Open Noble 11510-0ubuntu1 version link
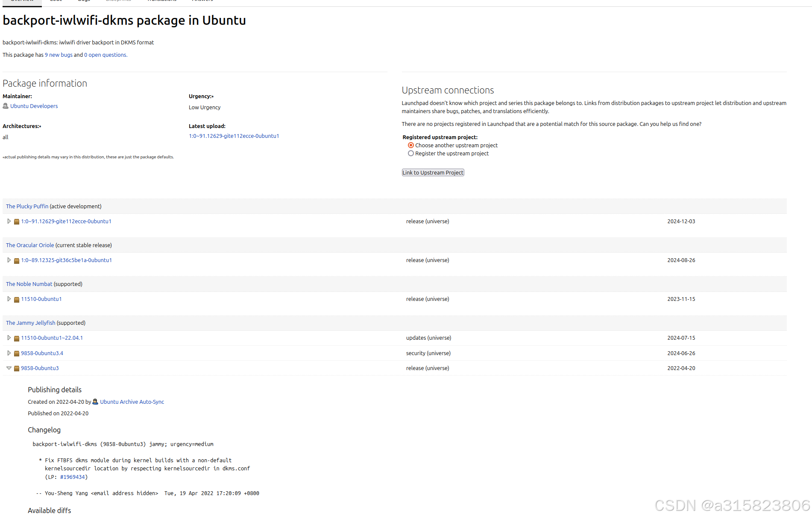 click(41, 299)
